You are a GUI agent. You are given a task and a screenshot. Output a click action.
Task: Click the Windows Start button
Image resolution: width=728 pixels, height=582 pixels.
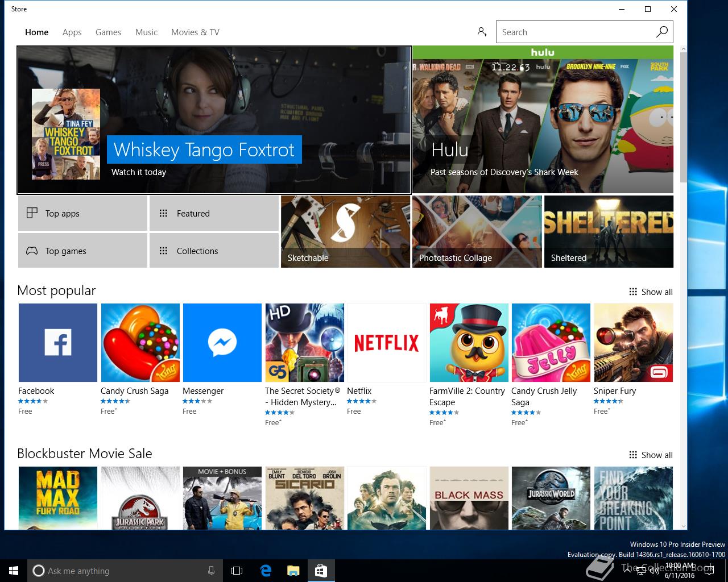14,571
